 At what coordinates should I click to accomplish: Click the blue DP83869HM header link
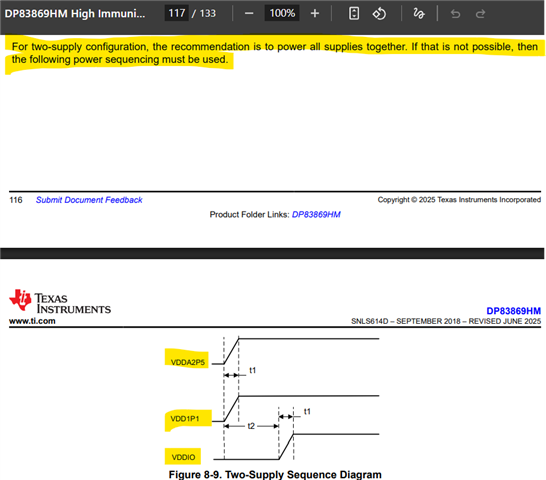point(514,311)
